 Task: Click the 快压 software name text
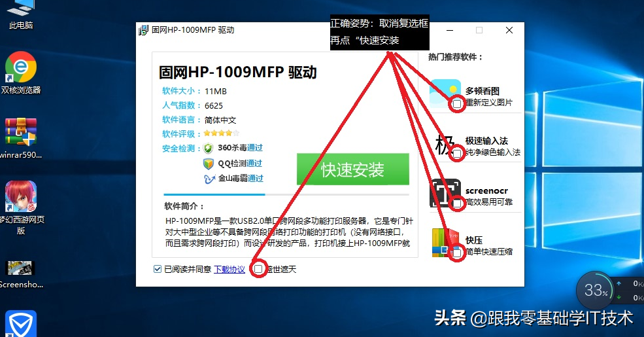(473, 240)
